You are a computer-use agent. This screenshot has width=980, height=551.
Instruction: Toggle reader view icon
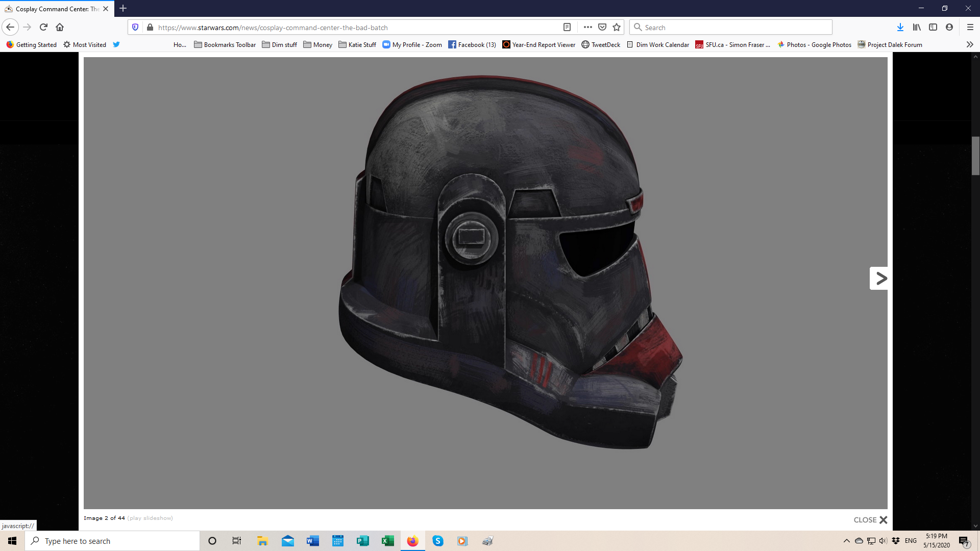pos(567,27)
